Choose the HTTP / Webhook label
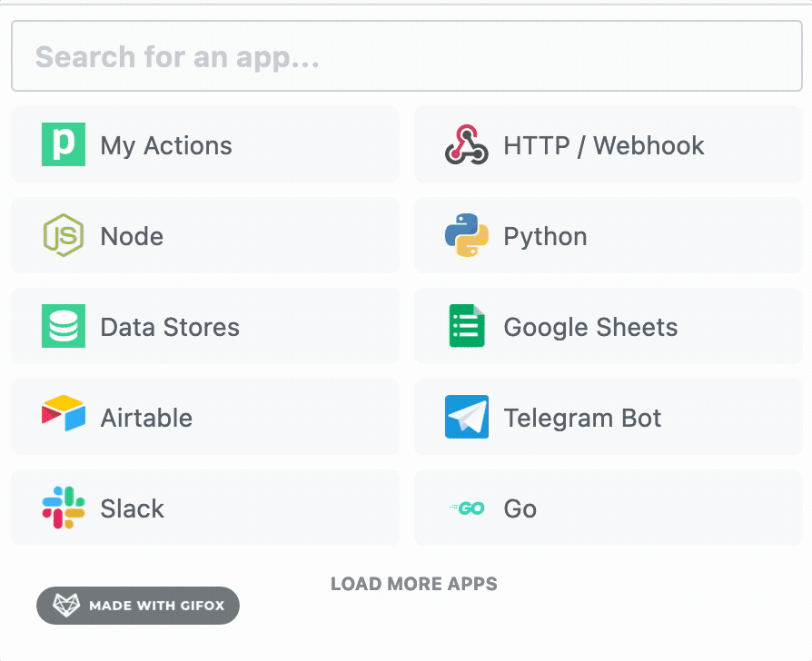 [x=604, y=145]
